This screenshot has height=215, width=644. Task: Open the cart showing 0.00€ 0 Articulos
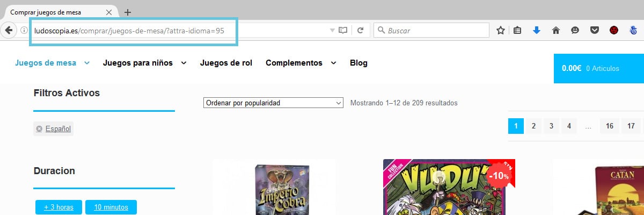pos(599,68)
